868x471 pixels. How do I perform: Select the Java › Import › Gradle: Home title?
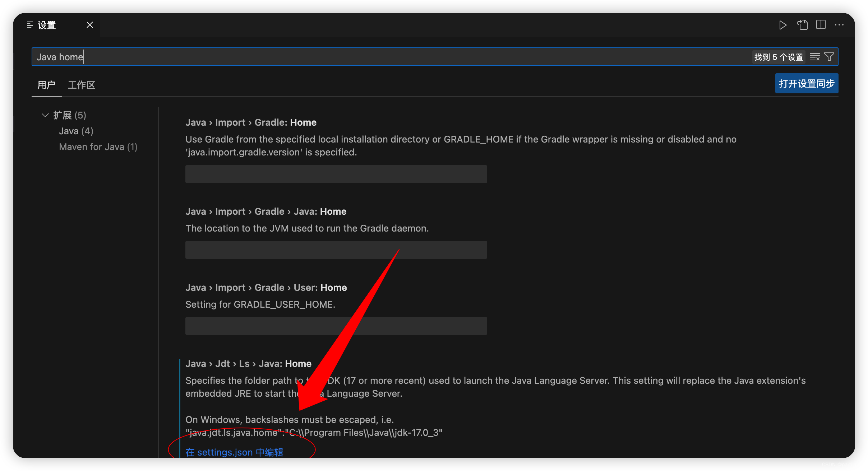click(251, 122)
